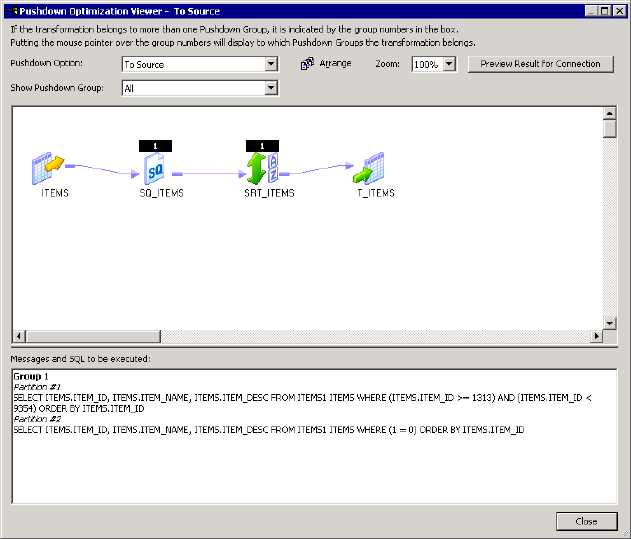Click the 'SRT_ITEMS' label text
The height and width of the screenshot is (539, 631).
[x=269, y=193]
